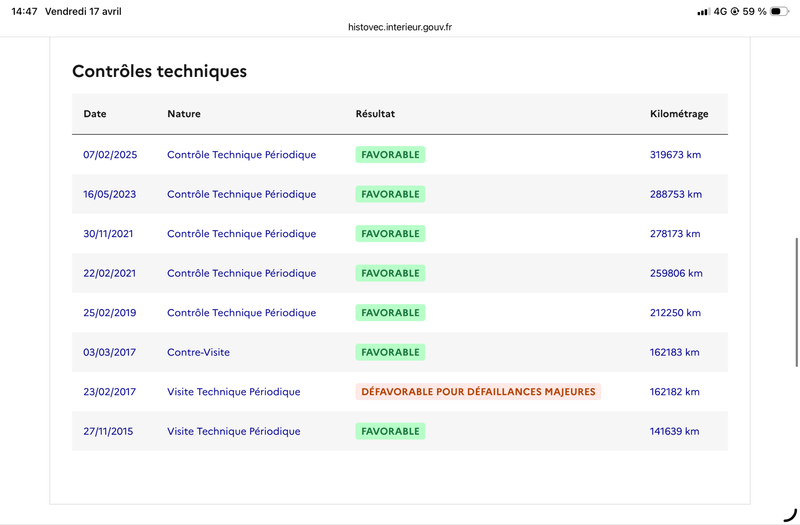The height and width of the screenshot is (525, 800).
Task: Click the 16/05/2023 Contrôle Technique Périodique entry
Action: point(241,194)
